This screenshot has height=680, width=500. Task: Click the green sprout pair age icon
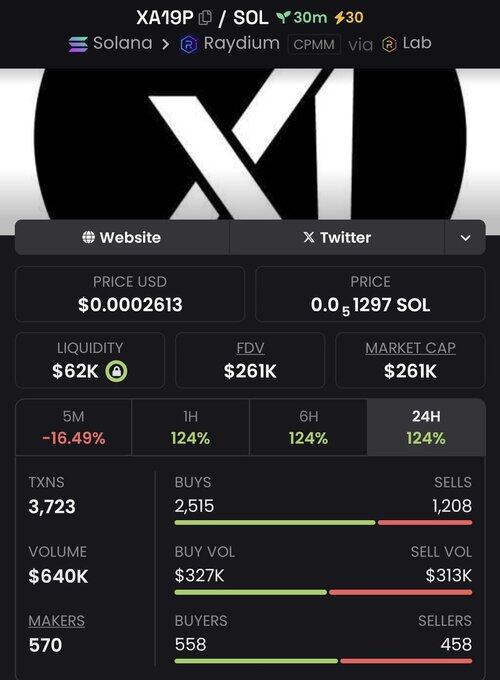coord(283,17)
